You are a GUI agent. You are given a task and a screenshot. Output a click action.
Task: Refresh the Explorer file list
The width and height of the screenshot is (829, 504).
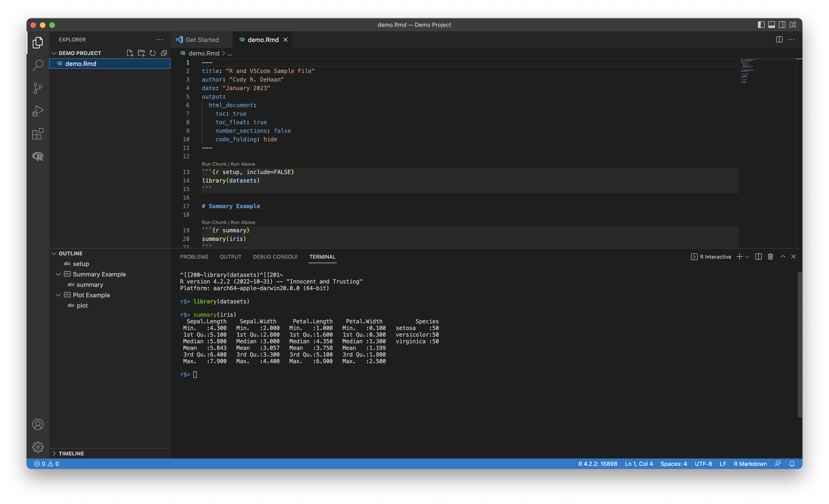[152, 53]
